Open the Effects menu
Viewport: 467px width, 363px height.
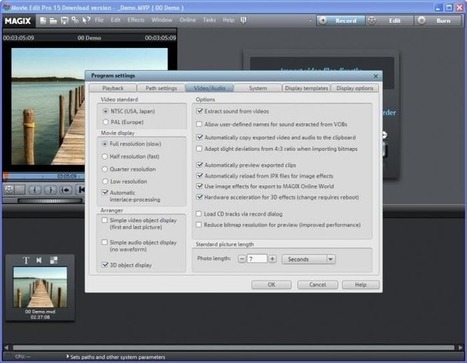pos(136,20)
